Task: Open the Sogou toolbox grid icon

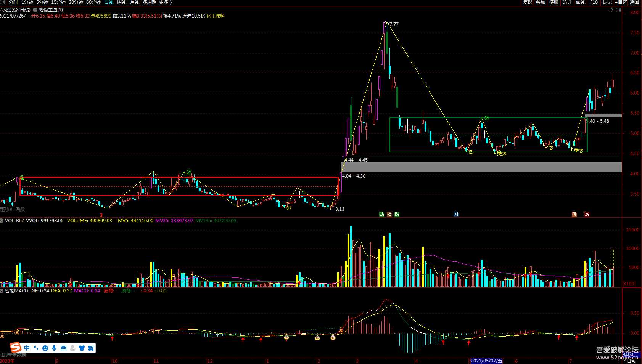Action: pos(91,348)
